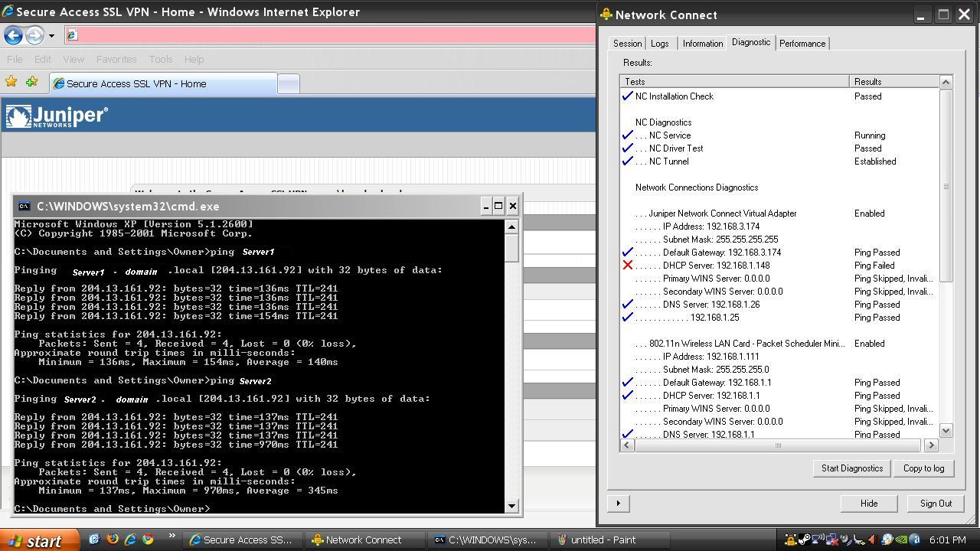Switch to the Performance tab in Network Connect
This screenshot has width=980, height=551.
pyautogui.click(x=802, y=44)
